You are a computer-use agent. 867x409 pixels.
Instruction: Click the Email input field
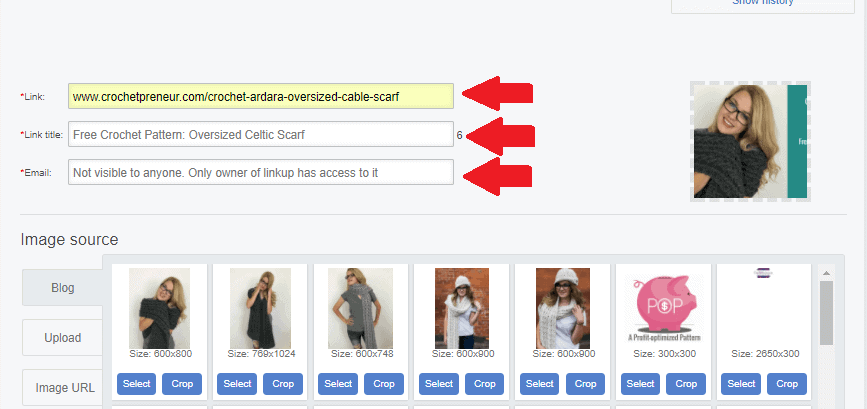(x=261, y=172)
